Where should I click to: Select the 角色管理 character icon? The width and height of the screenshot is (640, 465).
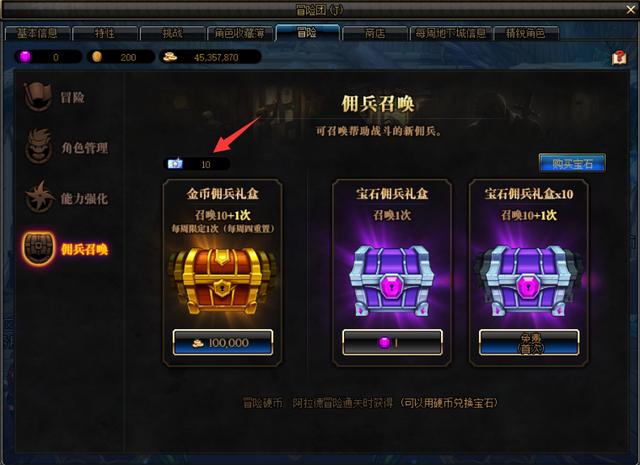pyautogui.click(x=39, y=146)
